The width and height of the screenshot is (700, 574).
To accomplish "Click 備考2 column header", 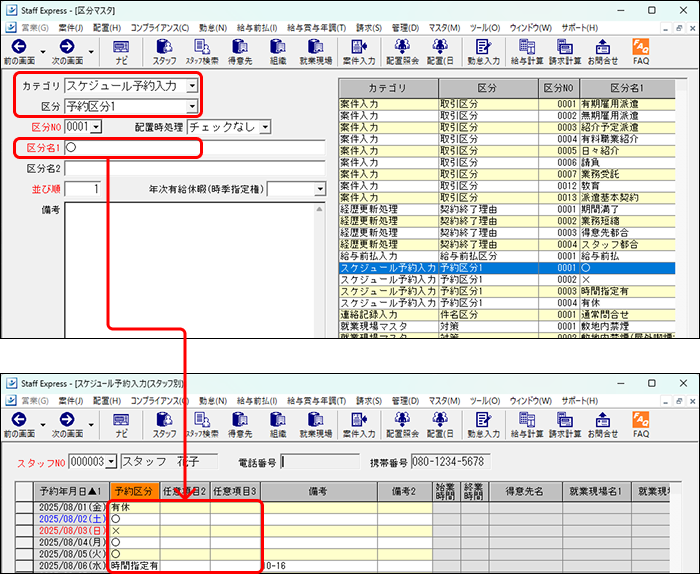I will (404, 491).
